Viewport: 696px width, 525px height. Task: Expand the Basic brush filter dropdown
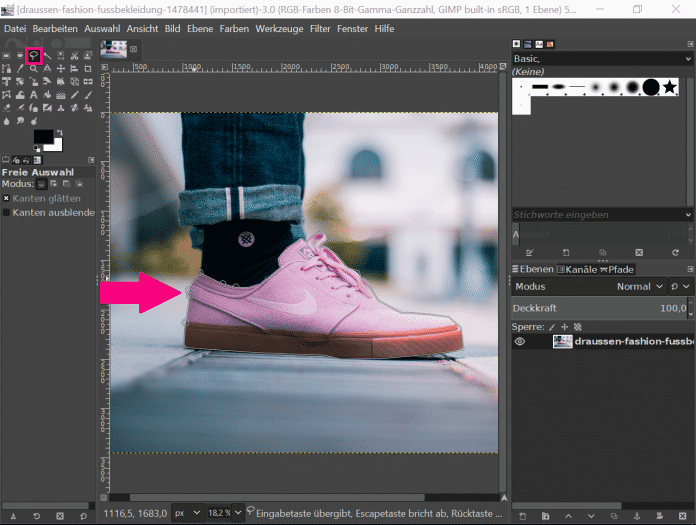(x=688, y=59)
